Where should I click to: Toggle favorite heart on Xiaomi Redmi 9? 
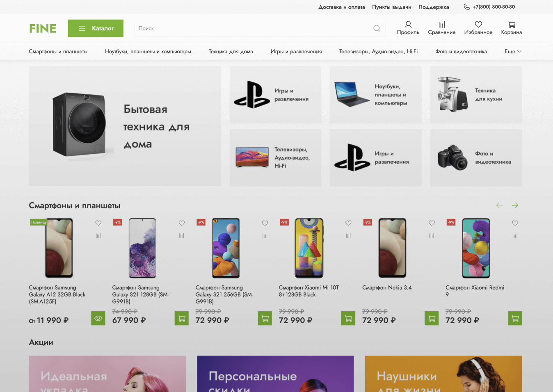515,223
